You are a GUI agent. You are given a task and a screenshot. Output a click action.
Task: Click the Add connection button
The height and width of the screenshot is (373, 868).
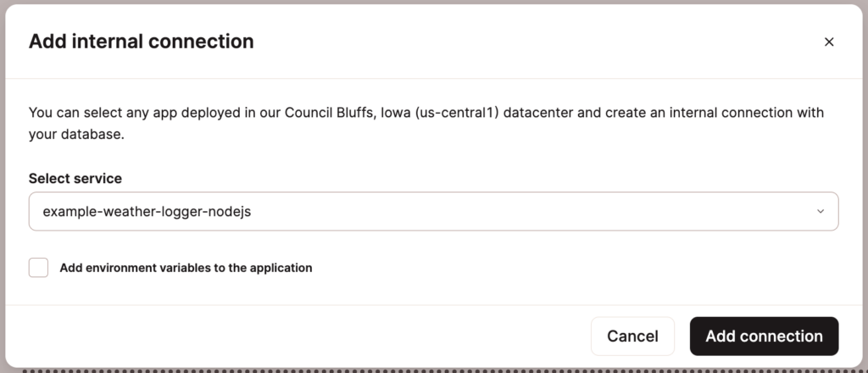(x=764, y=337)
